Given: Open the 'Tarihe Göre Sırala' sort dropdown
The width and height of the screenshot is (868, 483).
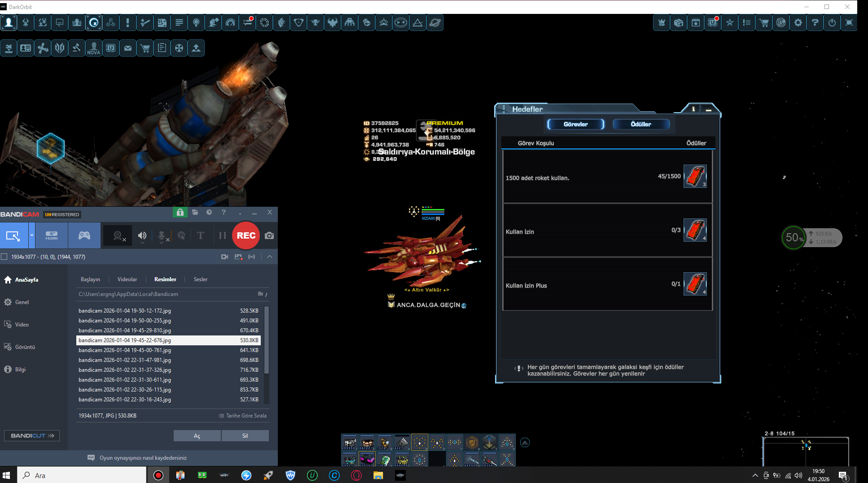Looking at the screenshot, I should [243, 416].
